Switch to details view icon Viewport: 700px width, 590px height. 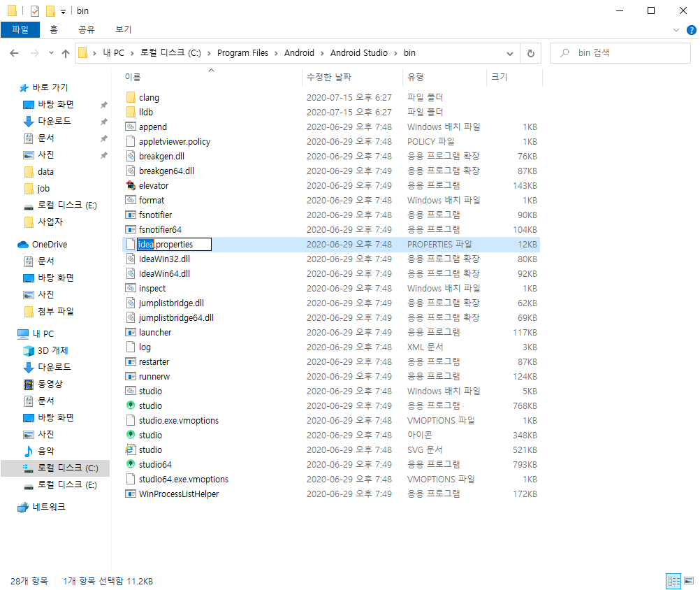pos(673,581)
